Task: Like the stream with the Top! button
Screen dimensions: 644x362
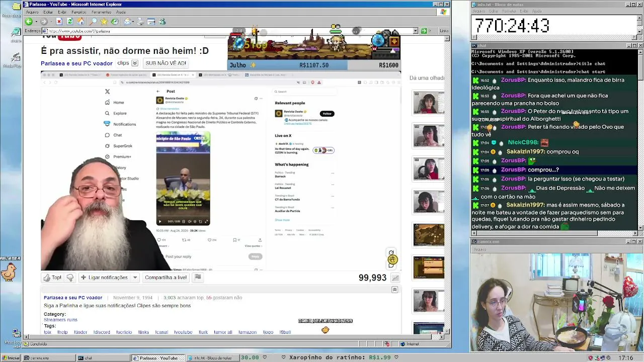Action: pos(52,278)
